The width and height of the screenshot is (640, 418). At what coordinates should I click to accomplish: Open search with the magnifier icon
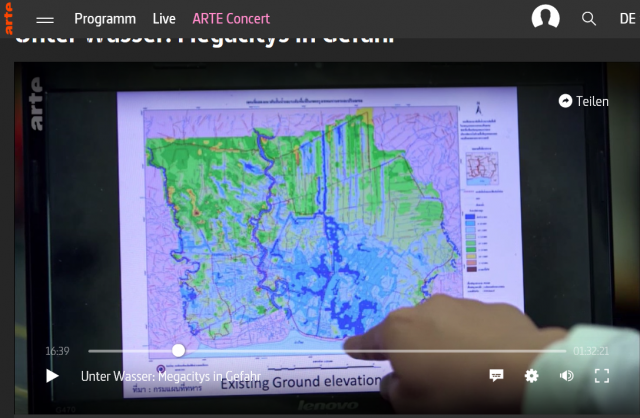click(589, 18)
